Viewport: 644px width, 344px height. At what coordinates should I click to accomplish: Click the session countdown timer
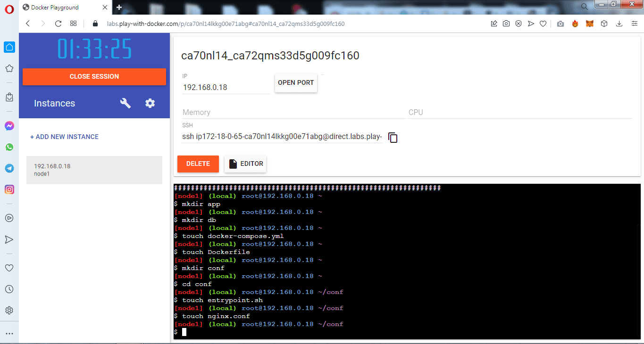click(x=94, y=49)
